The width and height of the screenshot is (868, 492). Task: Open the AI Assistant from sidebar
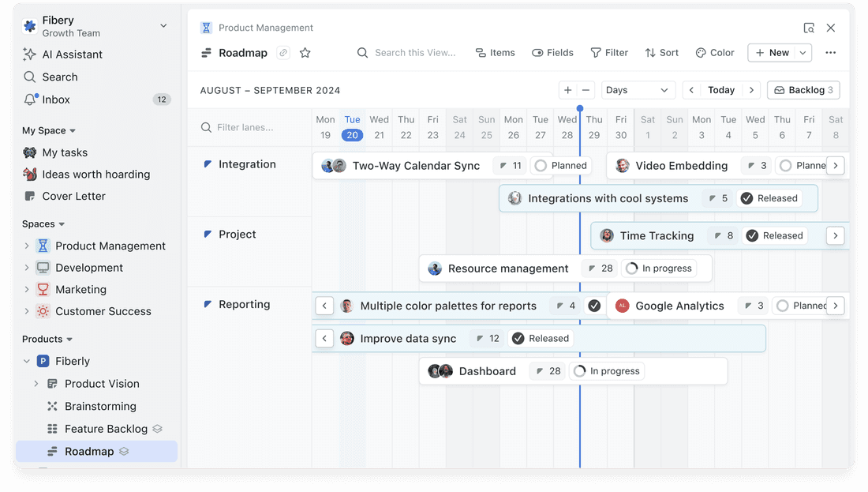coord(72,54)
